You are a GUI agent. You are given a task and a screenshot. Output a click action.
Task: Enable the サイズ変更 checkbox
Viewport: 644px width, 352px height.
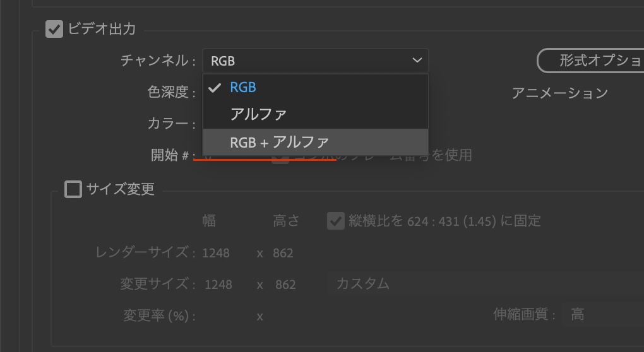click(x=73, y=189)
